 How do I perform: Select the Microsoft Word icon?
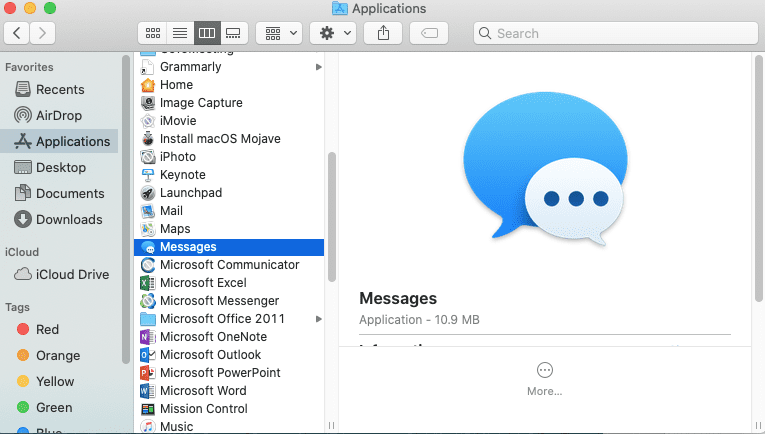coord(148,391)
